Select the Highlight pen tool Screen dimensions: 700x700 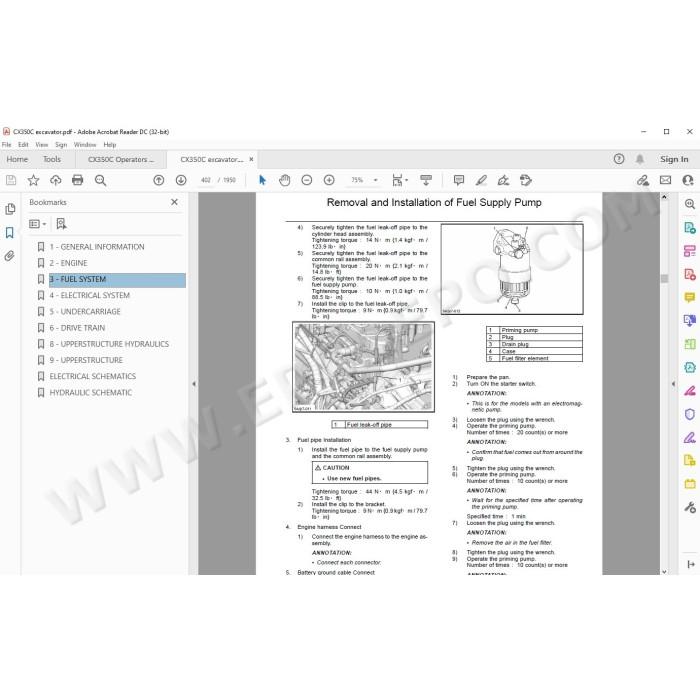(481, 180)
